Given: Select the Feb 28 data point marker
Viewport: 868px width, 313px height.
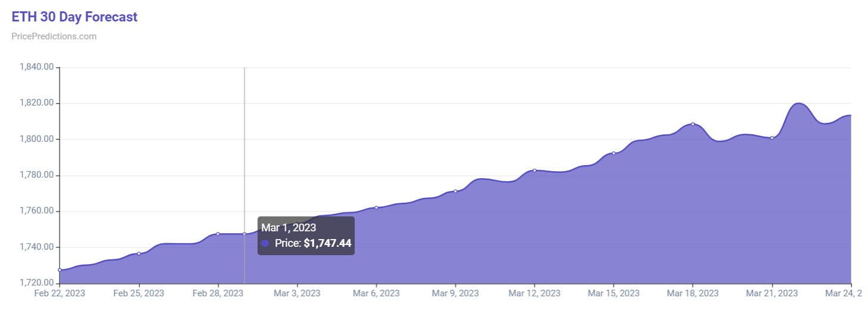Looking at the screenshot, I should click(x=218, y=234).
